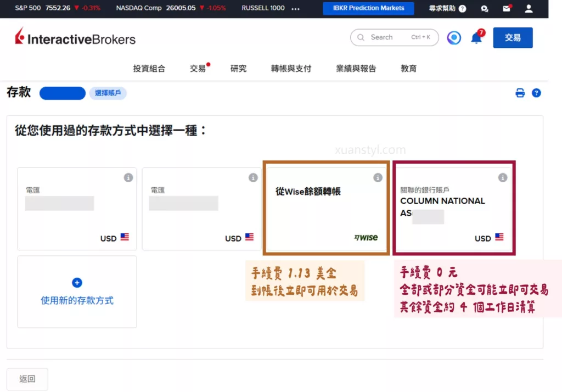Screen dimensions: 562x392
Task: Select the COLUMN NATIONAL linked bank card
Action: [x=453, y=208]
